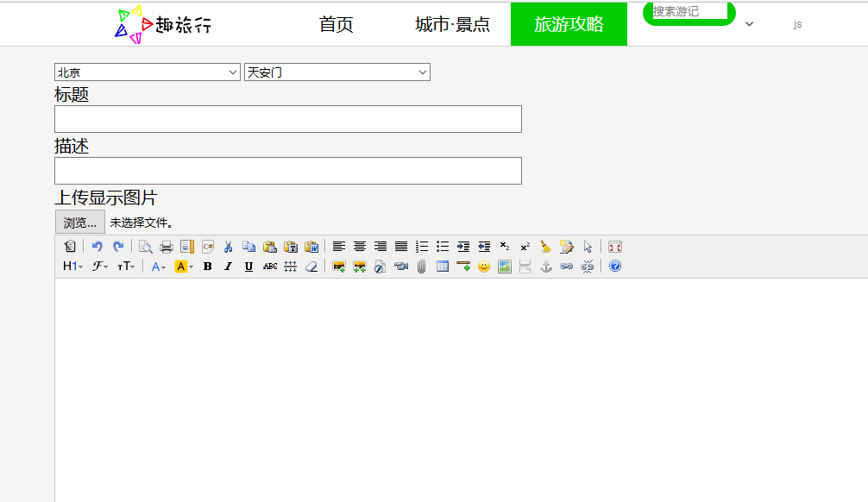The width and height of the screenshot is (868, 502).
Task: Open the line height menu
Action: (x=291, y=267)
